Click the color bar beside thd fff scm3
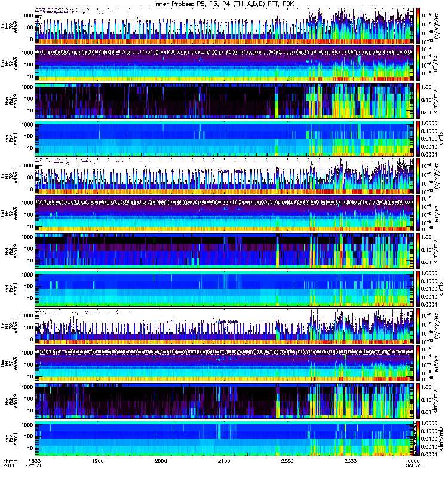This screenshot has height=478, width=448. pyautogui.click(x=418, y=213)
